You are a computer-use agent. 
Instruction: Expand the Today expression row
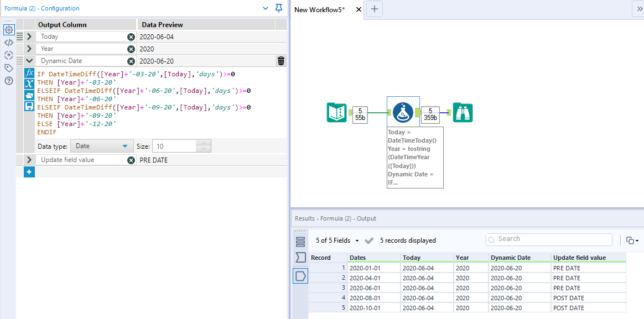click(29, 36)
